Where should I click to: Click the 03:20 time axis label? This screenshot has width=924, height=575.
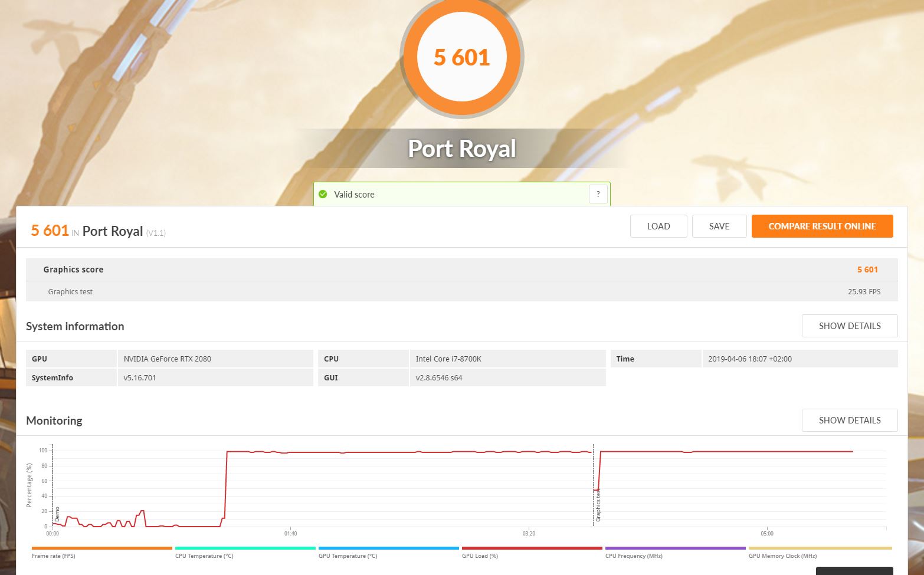click(x=529, y=534)
